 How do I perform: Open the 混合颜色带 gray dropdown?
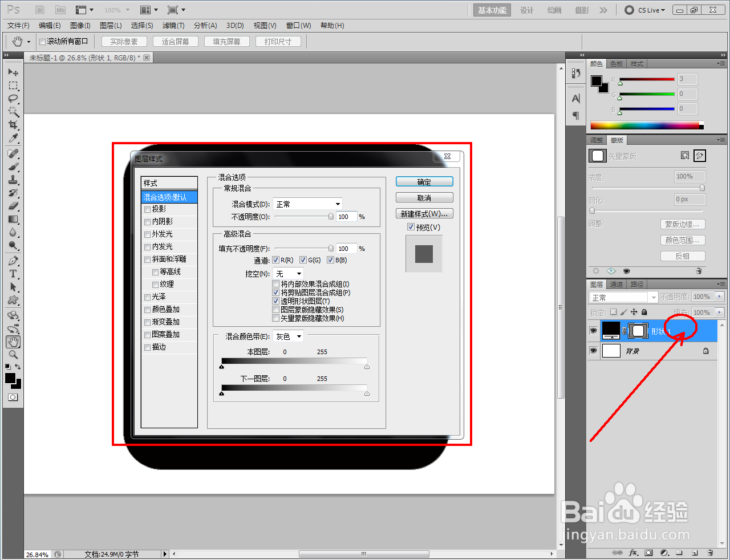click(x=289, y=336)
